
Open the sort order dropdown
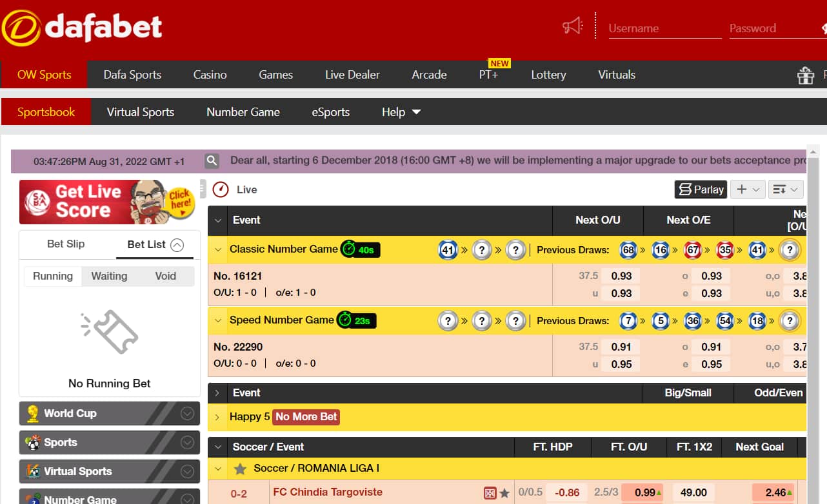point(786,189)
